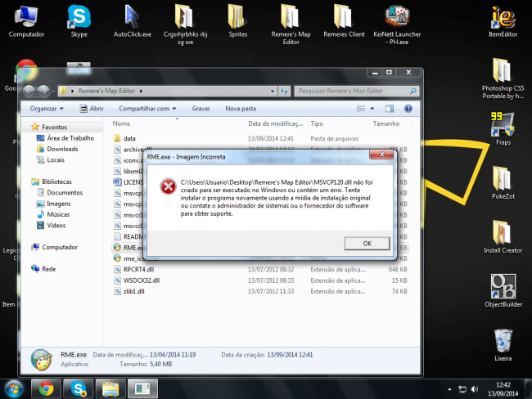Open Documentos library
Viewport: 532px width, 399px height.
pyautogui.click(x=60, y=193)
